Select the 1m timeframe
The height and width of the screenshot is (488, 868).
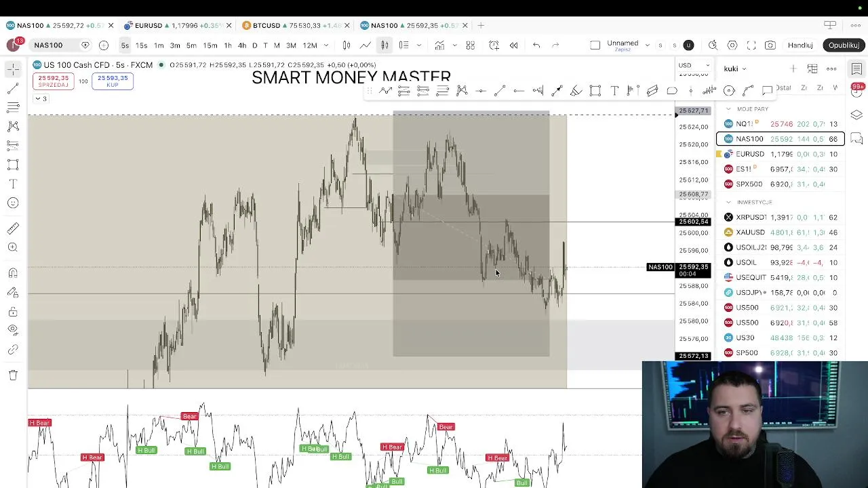tap(159, 45)
